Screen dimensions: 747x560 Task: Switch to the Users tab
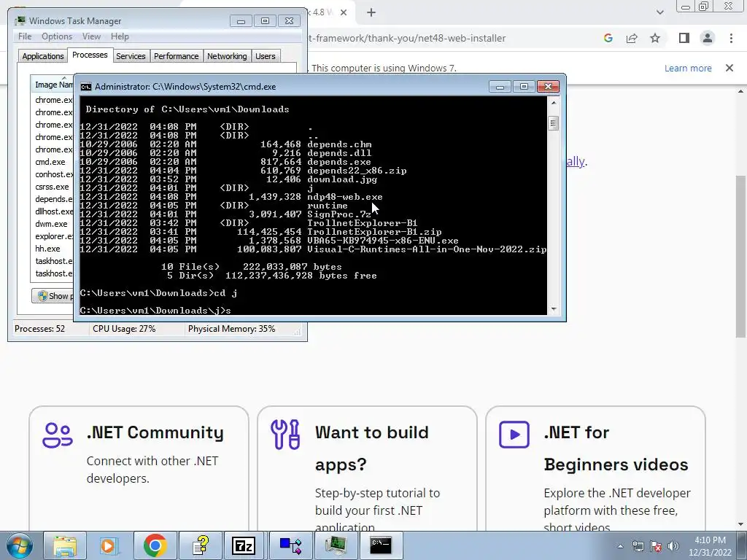coord(265,56)
